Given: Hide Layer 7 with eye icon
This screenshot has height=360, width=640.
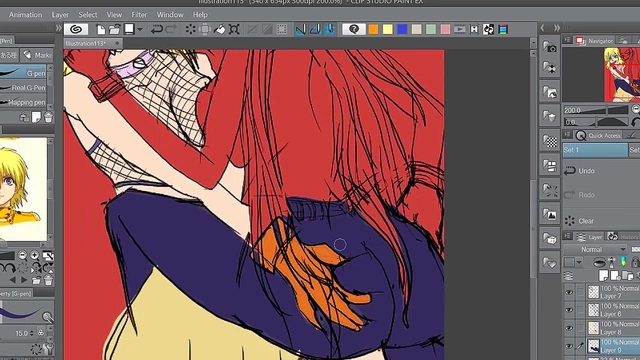Looking at the screenshot, I should (x=569, y=292).
